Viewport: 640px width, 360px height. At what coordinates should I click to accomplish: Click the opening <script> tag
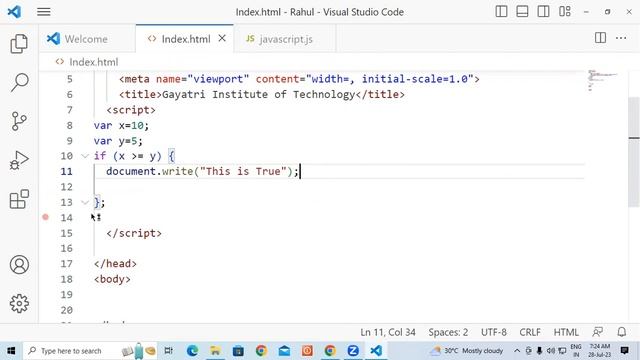[x=131, y=110]
